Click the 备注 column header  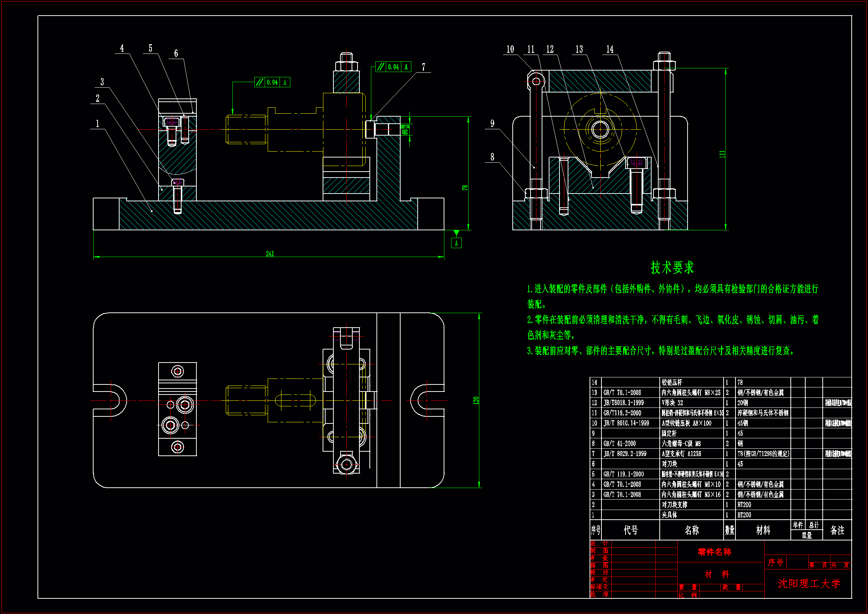837,530
